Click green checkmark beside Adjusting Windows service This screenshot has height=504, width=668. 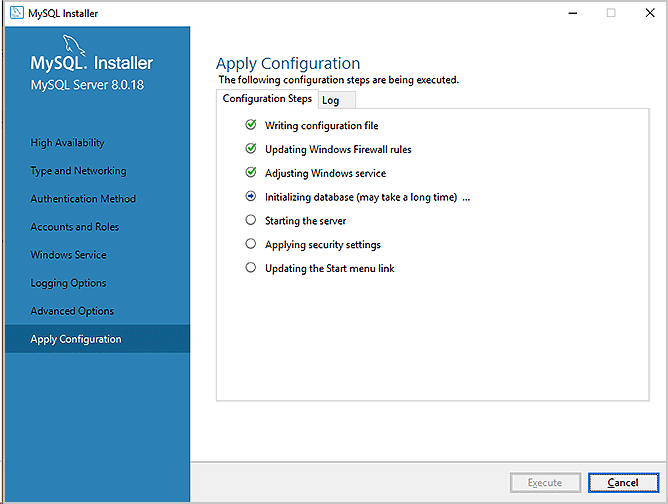pos(251,172)
